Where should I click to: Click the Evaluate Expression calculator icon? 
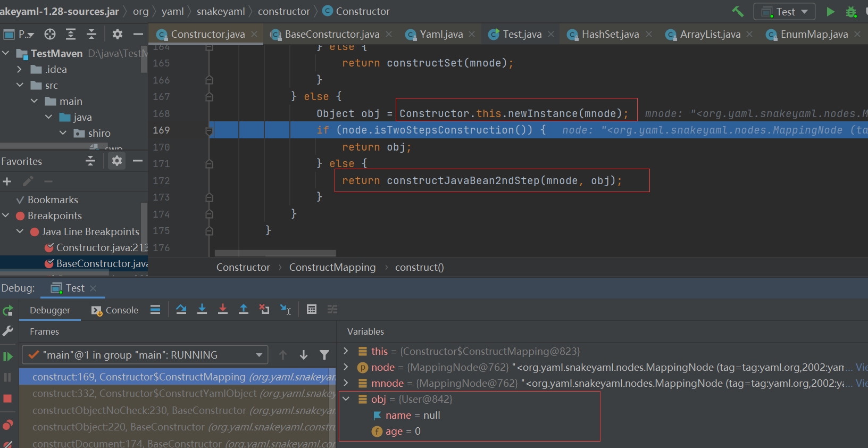[x=312, y=309]
